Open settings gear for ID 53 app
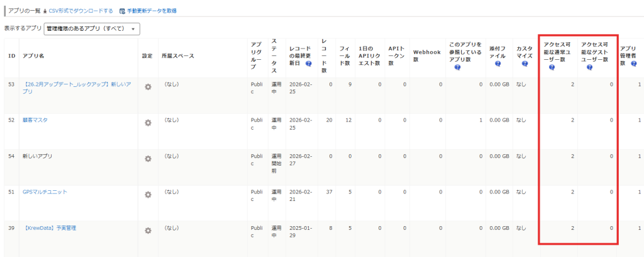Viewport: 644px width, 257px height. pos(148,87)
